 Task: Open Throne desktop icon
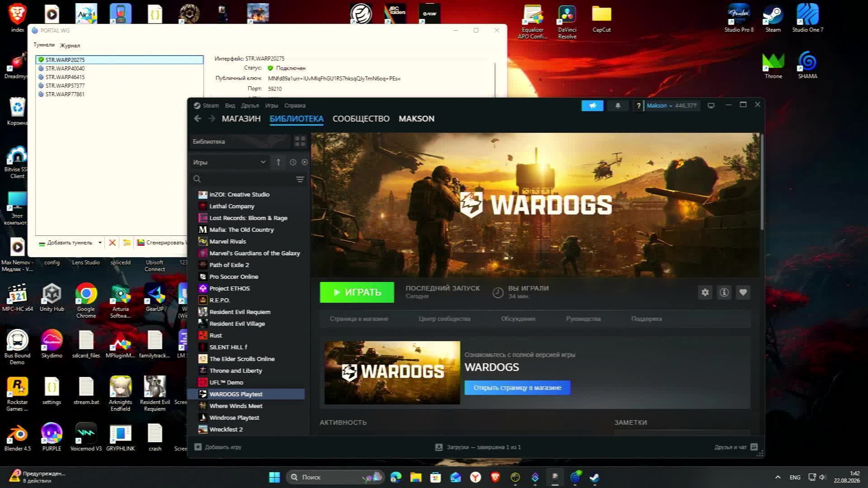[x=774, y=66]
